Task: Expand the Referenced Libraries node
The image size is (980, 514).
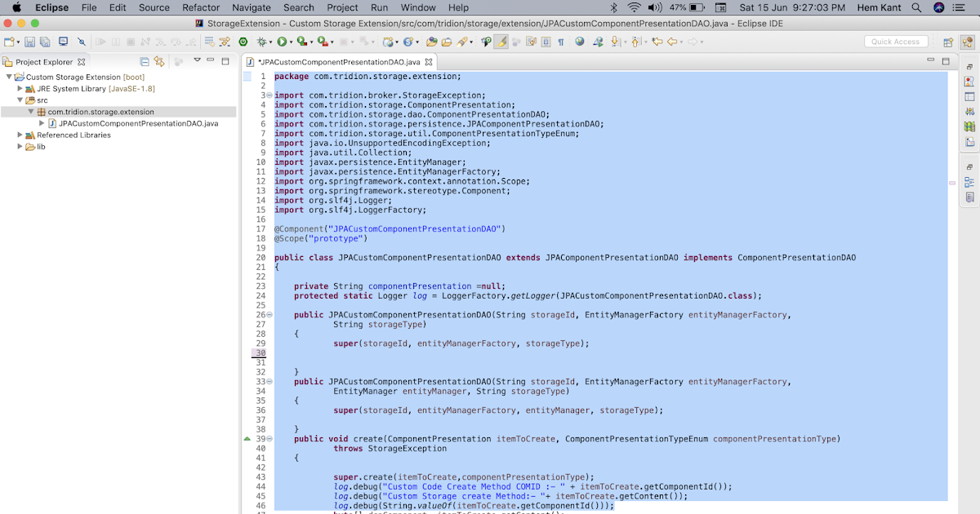Action: click(20, 135)
